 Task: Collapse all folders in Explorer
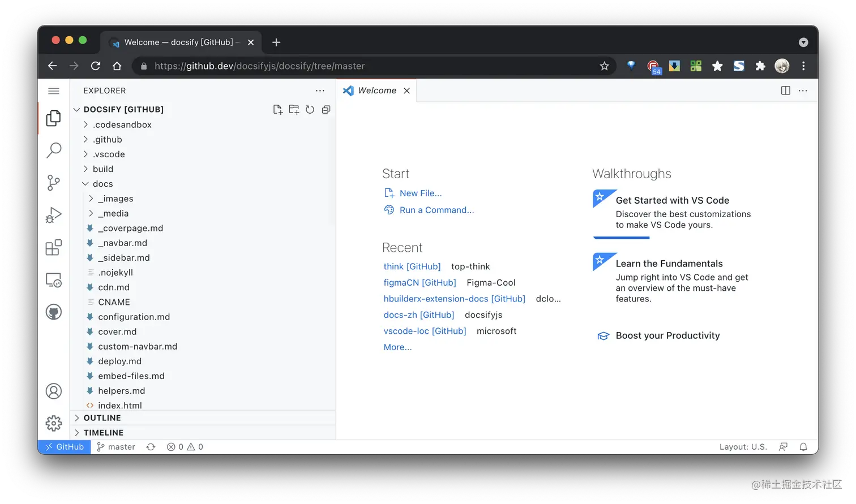[x=326, y=110]
